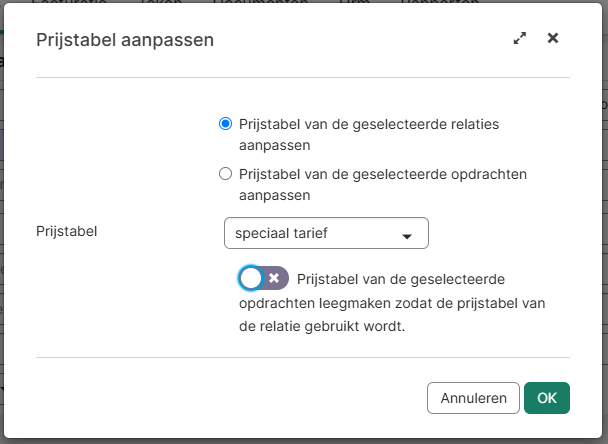Viewport: 608px width, 444px height.
Task: Enable the prijstabel leegmaken toggle switch
Action: [263, 278]
